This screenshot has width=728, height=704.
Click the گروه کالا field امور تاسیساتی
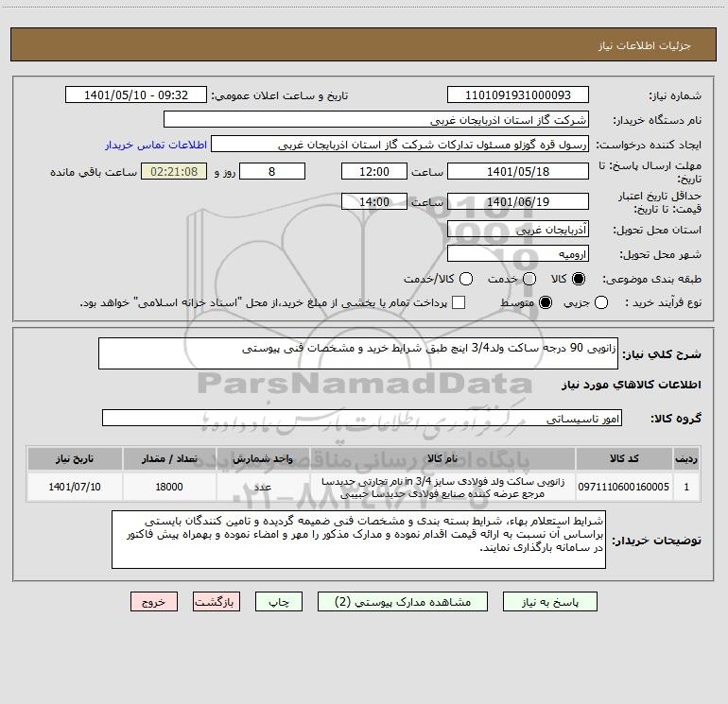click(x=362, y=418)
